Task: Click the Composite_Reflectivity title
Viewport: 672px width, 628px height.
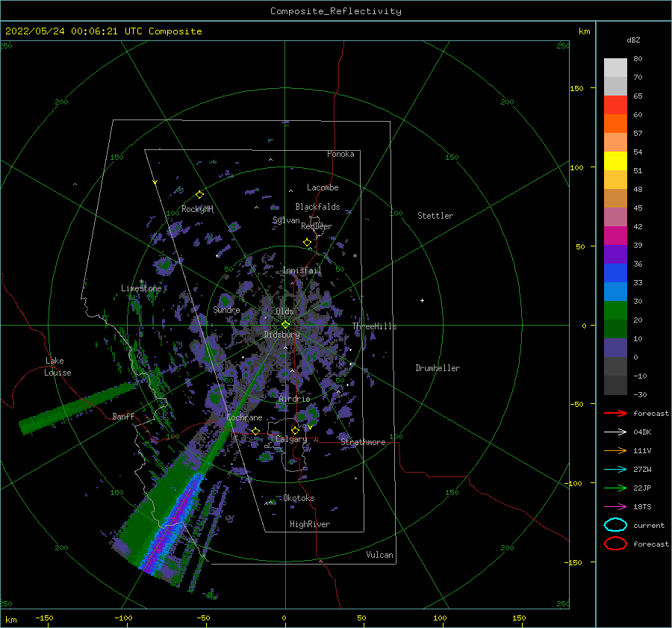Action: point(336,11)
